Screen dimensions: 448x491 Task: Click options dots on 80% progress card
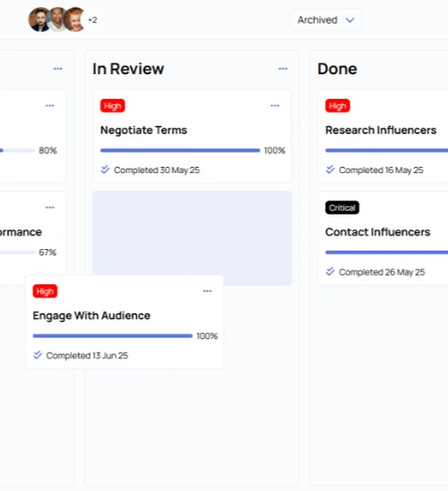tap(49, 106)
